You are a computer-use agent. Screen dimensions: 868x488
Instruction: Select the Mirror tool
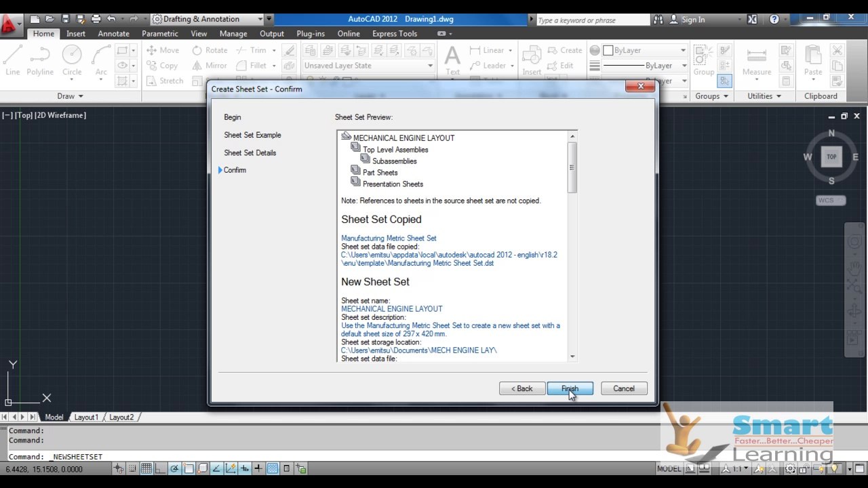click(x=210, y=66)
